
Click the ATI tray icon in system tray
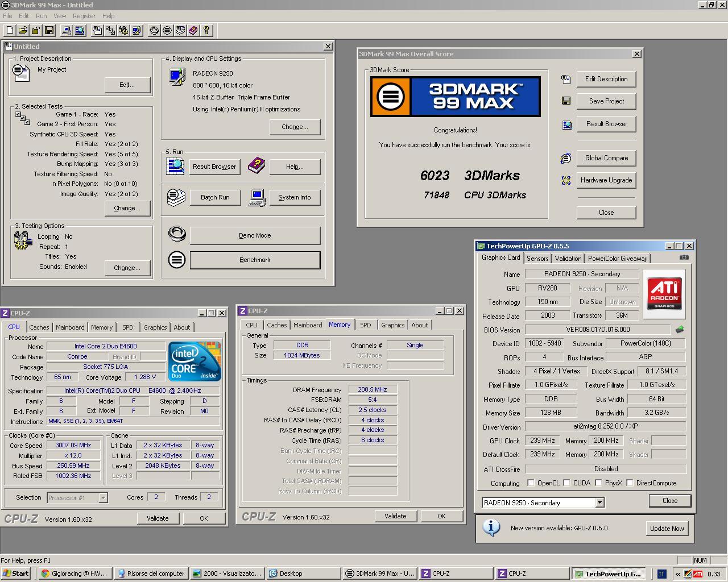pos(697,573)
